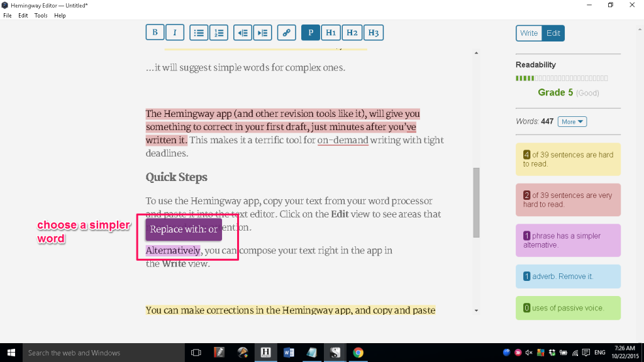Screen dimensions: 644x362
Task: Open the notebook-and-pen taskbar app
Action: tap(219, 353)
